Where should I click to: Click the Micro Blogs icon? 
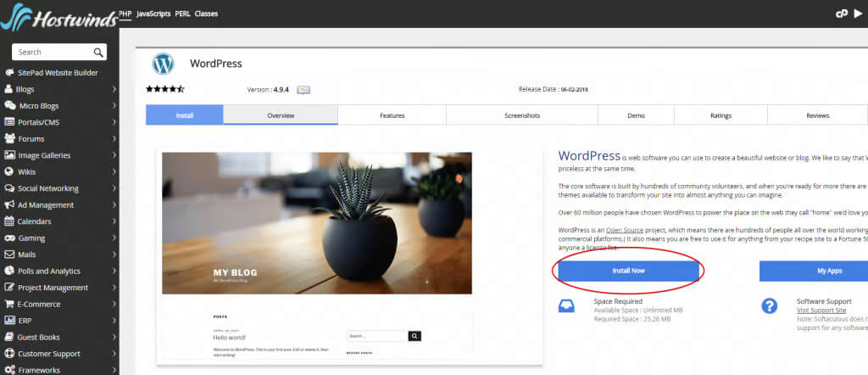pyautogui.click(x=10, y=105)
